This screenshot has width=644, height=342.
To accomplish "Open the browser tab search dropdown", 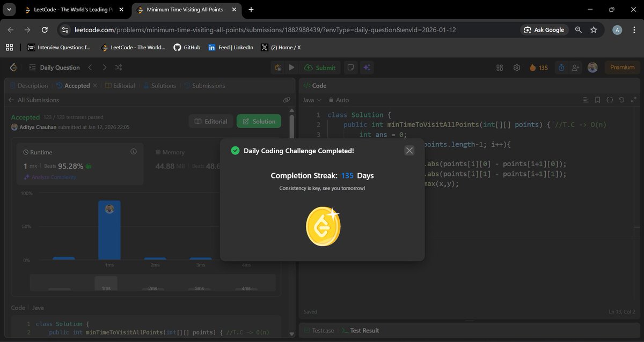I will click(x=9, y=10).
